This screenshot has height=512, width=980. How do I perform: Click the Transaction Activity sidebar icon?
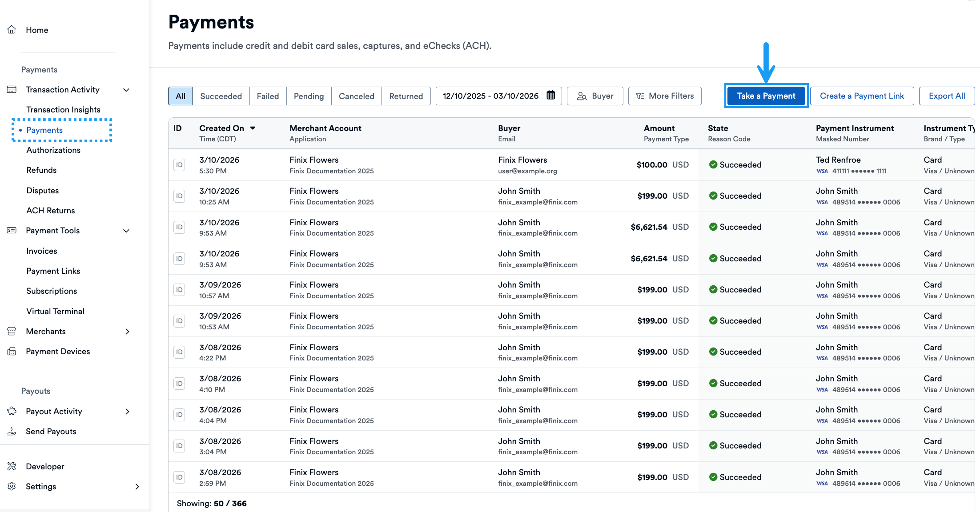(12, 89)
